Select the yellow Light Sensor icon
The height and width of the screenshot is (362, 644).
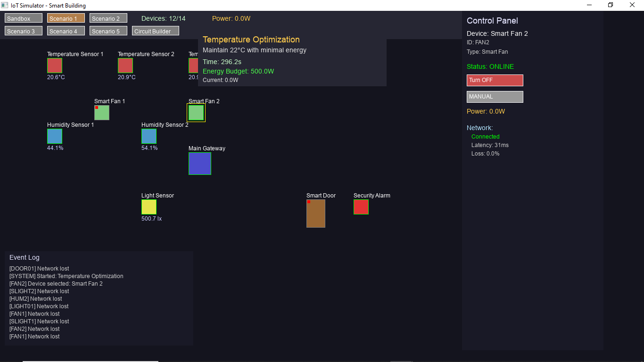tap(149, 207)
